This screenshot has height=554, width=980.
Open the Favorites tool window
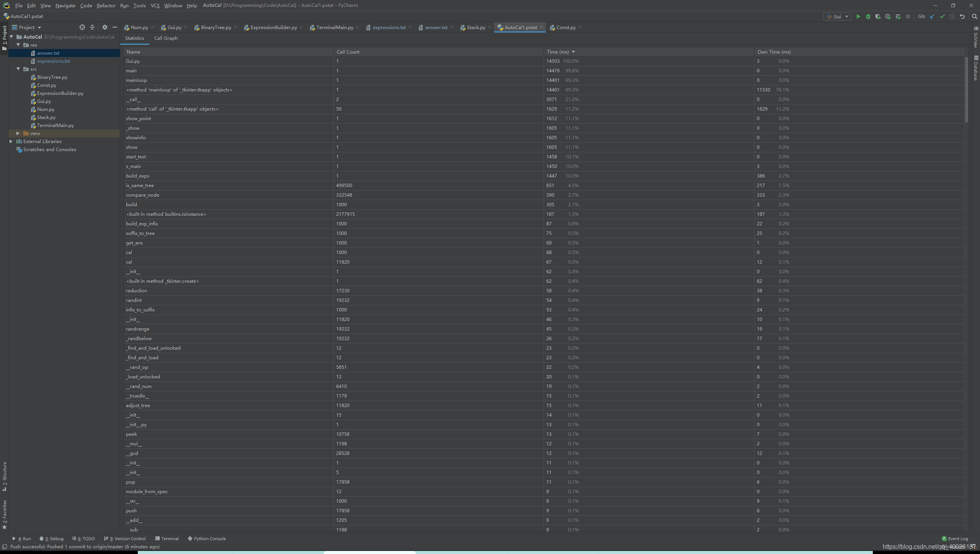pos(5,514)
